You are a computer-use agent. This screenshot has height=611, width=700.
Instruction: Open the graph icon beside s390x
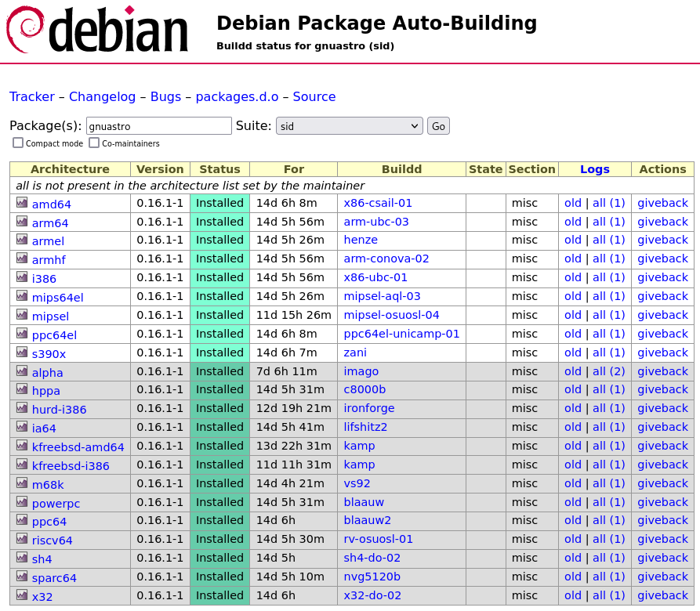coord(22,352)
